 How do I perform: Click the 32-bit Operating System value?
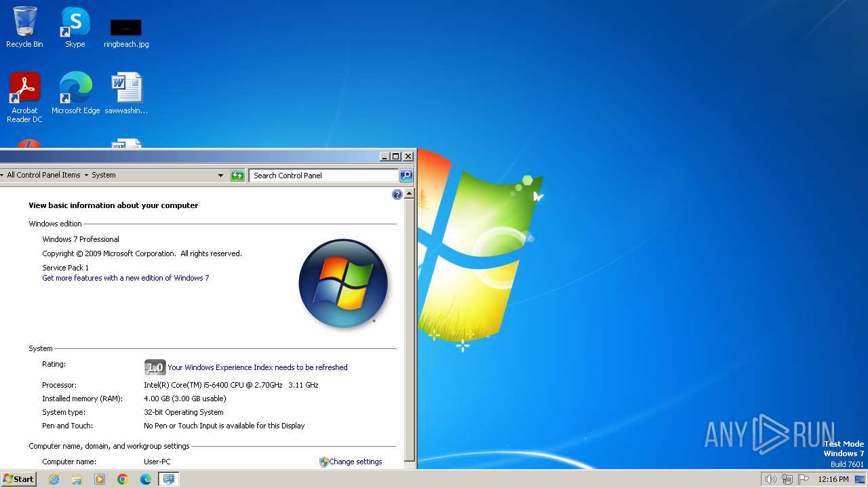(x=183, y=412)
